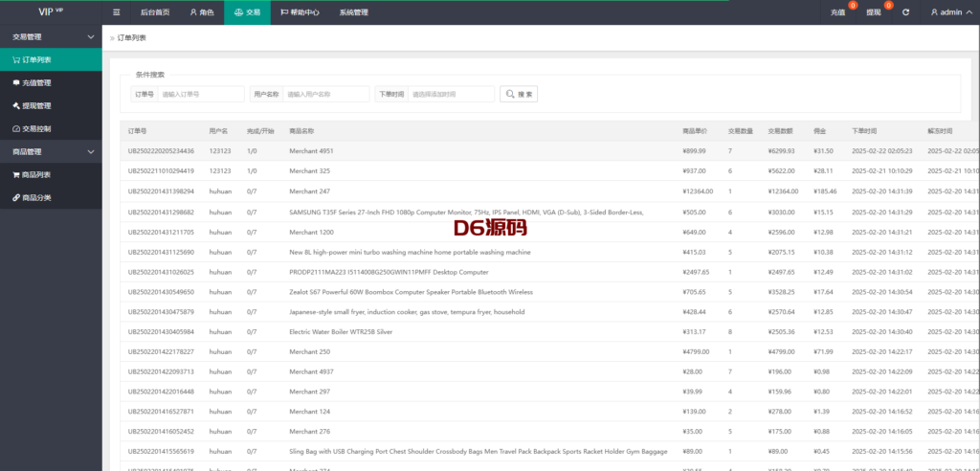This screenshot has height=471, width=980.
Task: Click product name Merchant 250
Action: [x=309, y=351]
